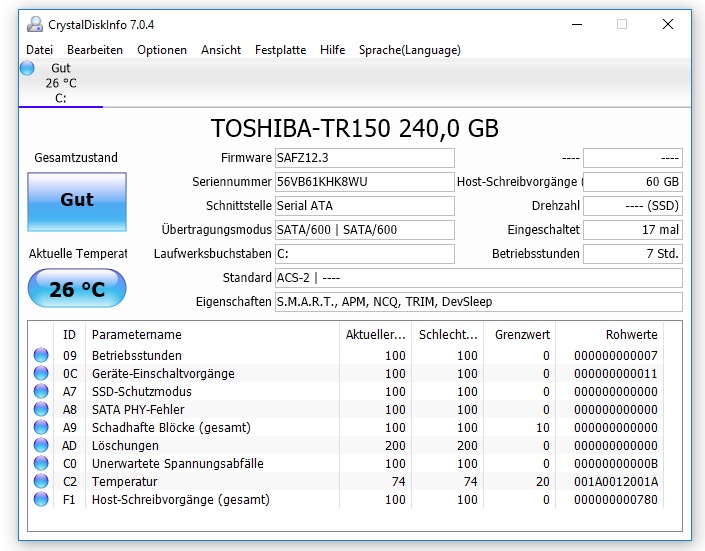705x551 pixels.
Task: Open the Festplatte menu
Action: pyautogui.click(x=280, y=50)
